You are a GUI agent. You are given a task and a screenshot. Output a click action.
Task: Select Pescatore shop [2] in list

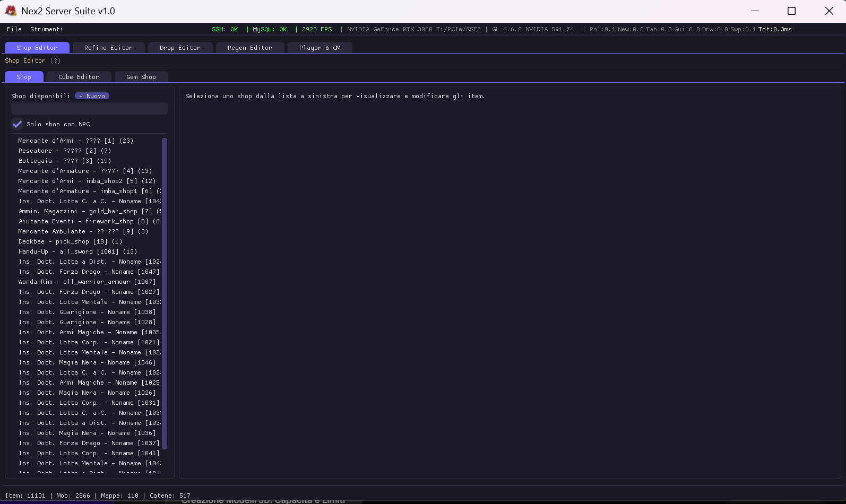coord(64,151)
